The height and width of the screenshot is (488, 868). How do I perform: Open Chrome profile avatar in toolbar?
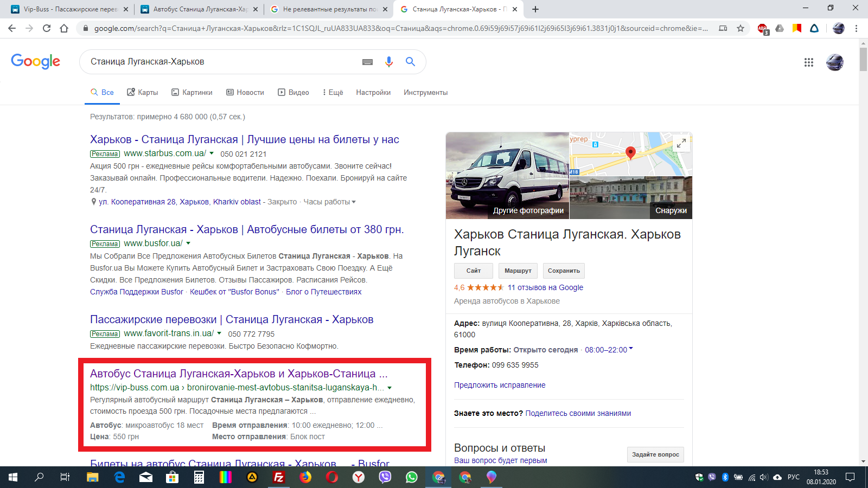(x=838, y=28)
